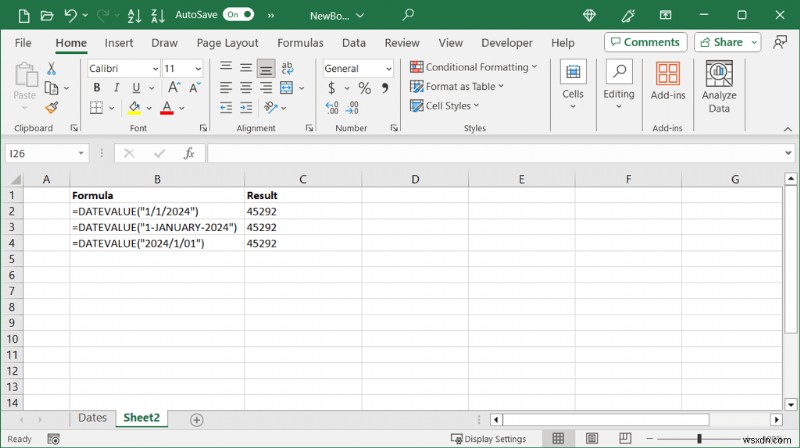
Task: Switch to Page Layout view in status bar
Action: [x=591, y=438]
